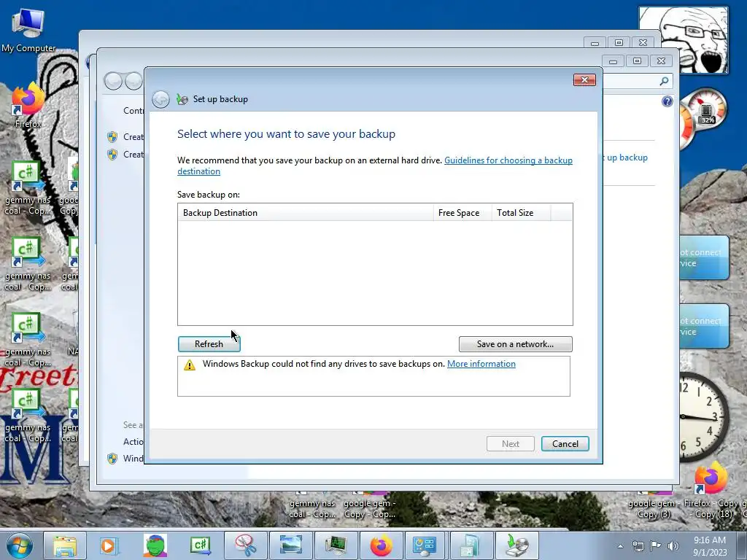Screen dimensions: 747x560
Task: Open the Snipping Tool from the taskbar
Action: pyautogui.click(x=245, y=545)
